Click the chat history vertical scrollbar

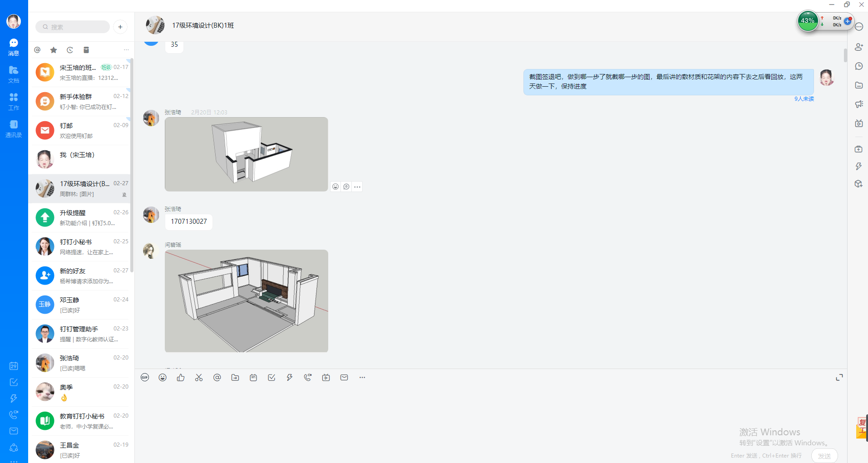point(845,55)
